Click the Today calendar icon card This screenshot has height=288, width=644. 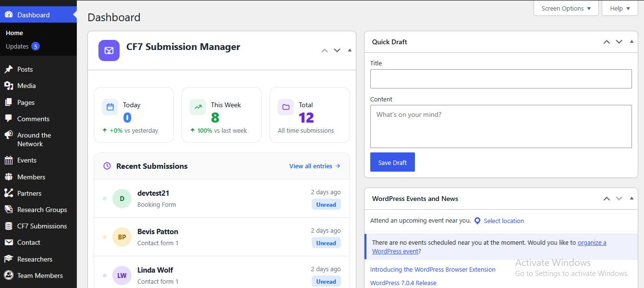[x=110, y=107]
